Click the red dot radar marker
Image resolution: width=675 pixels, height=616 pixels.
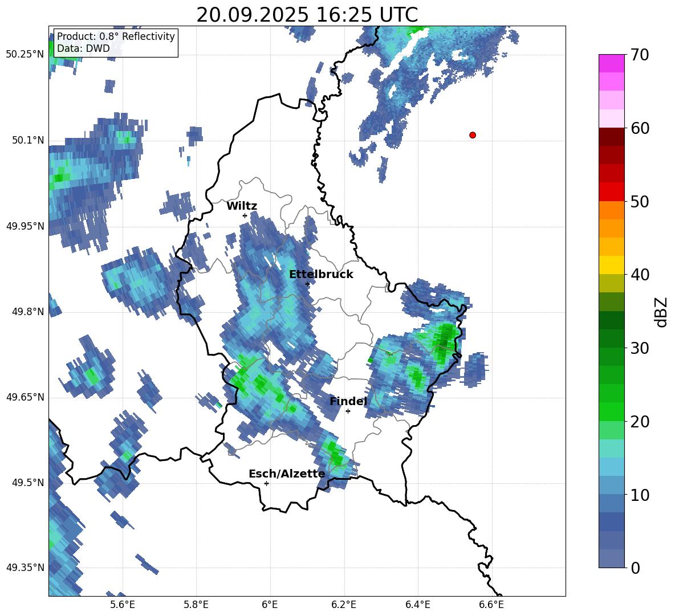pyautogui.click(x=473, y=135)
